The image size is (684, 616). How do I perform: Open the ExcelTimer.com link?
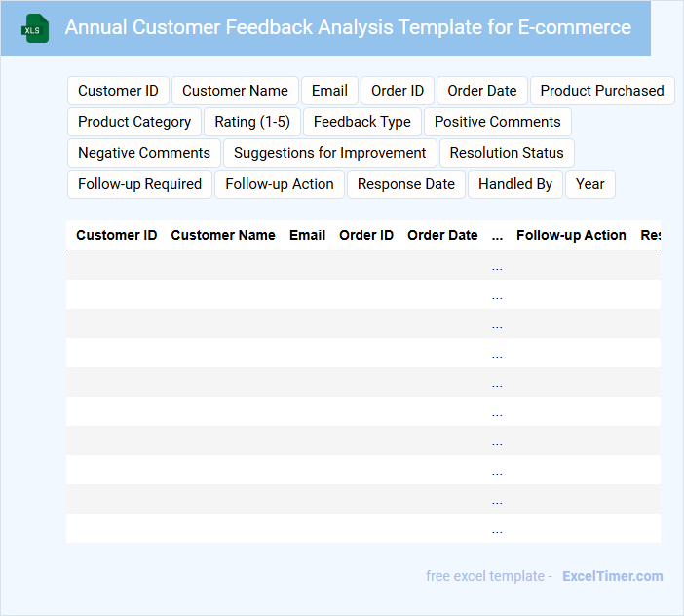pyautogui.click(x=612, y=576)
